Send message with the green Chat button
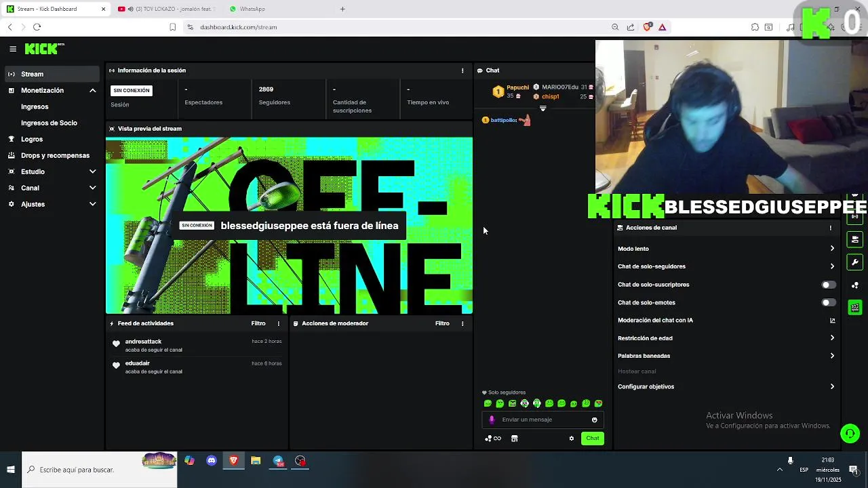The height and width of the screenshot is (488, 868). click(593, 439)
